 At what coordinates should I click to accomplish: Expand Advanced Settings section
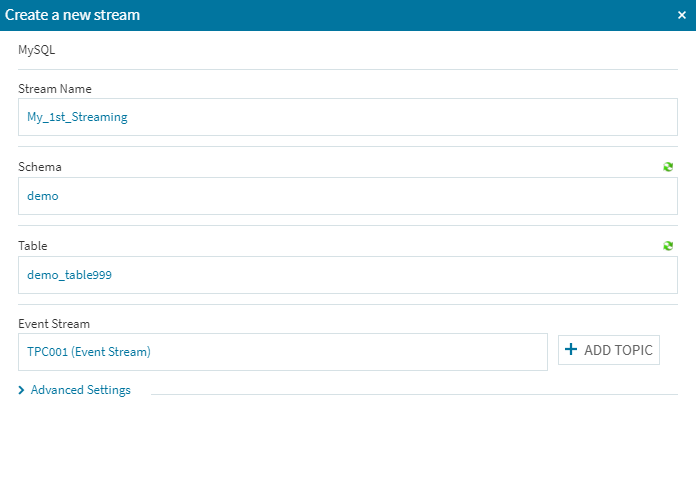pos(75,390)
